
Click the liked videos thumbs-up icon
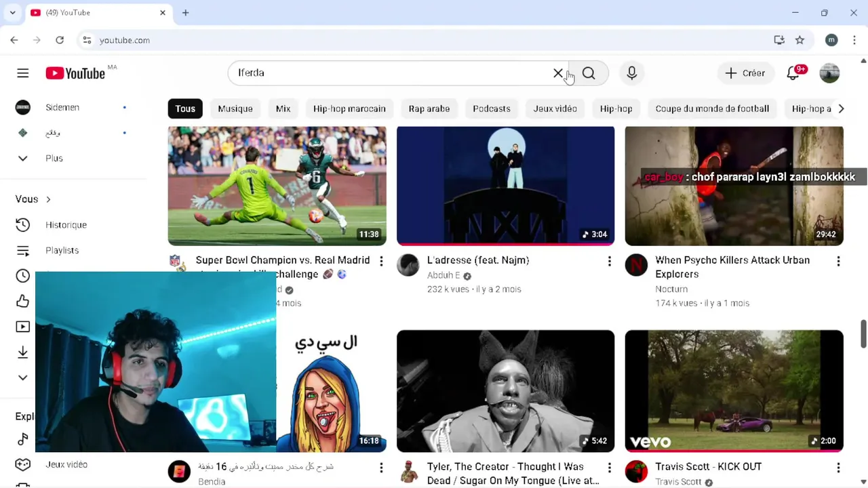click(23, 301)
